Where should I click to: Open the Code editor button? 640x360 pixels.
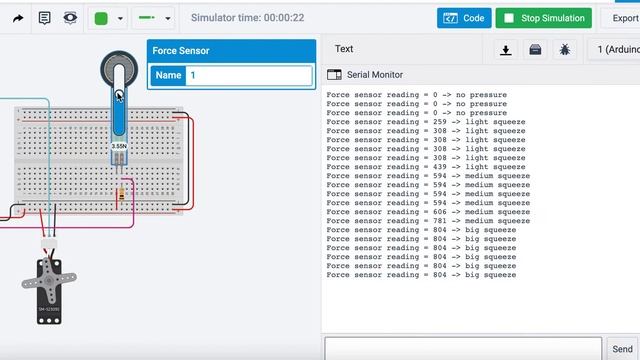tap(464, 18)
